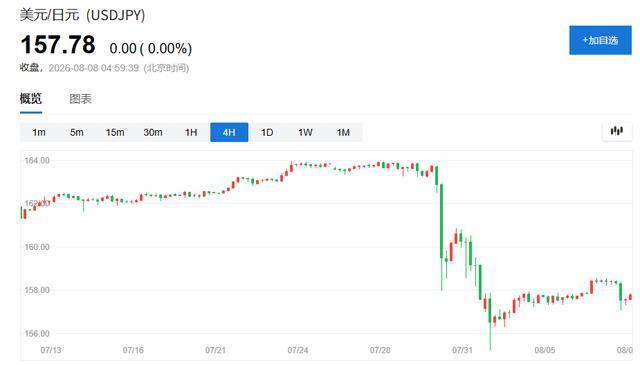Add USDJPY to watchlist with 加自选
This screenshot has width=640, height=365.
[x=600, y=40]
